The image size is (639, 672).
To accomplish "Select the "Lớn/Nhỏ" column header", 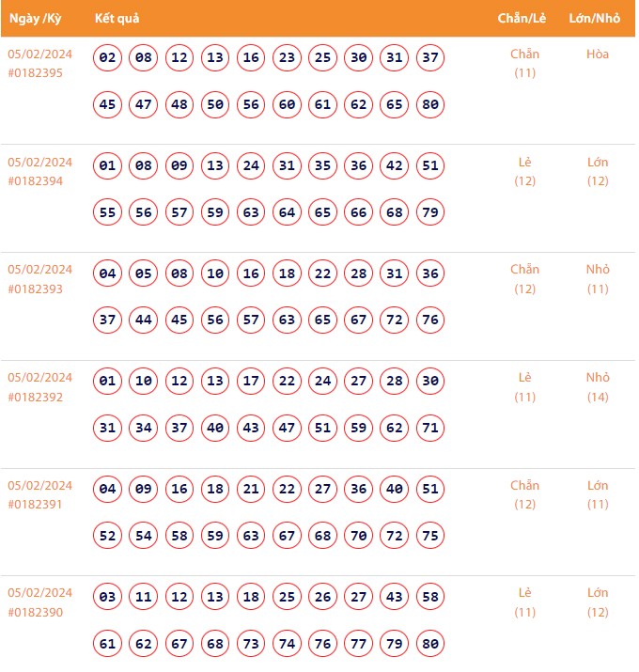I will pos(597,18).
